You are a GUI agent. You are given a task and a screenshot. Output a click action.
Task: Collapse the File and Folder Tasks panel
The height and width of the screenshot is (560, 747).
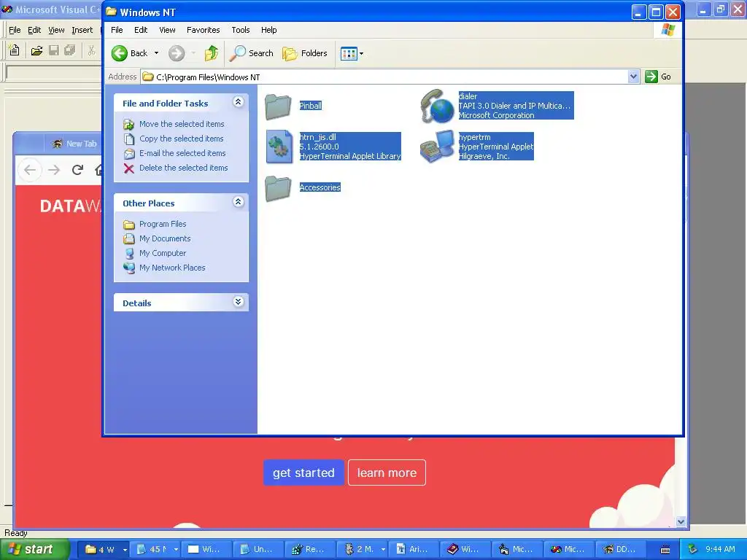(239, 102)
